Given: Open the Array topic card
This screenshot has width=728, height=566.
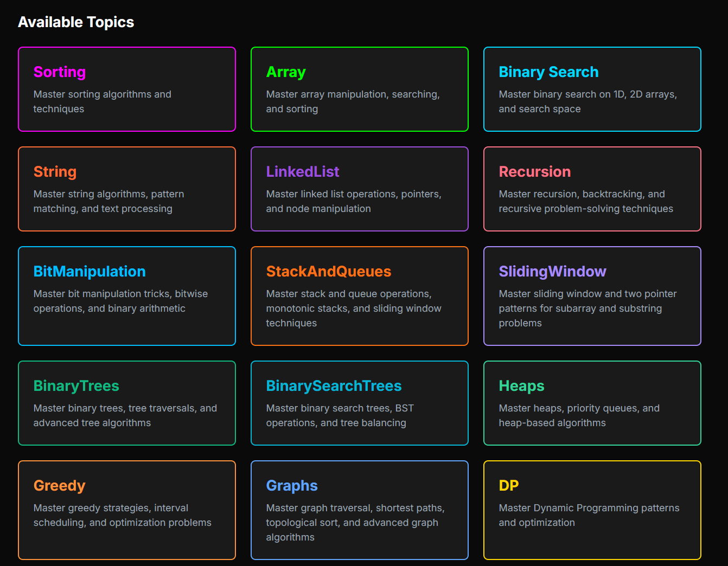Looking at the screenshot, I should [360, 89].
